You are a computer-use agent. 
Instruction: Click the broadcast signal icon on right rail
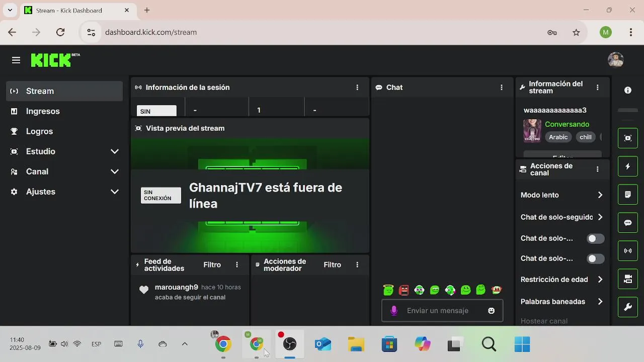628,251
